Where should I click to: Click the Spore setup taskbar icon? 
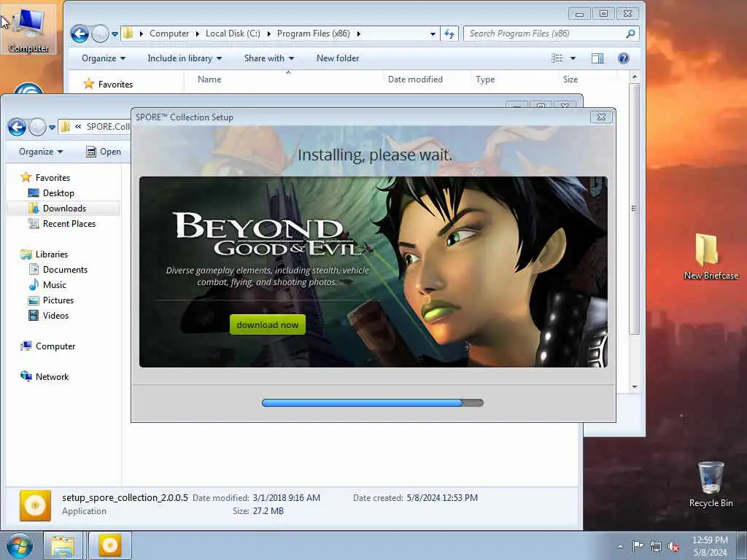click(x=109, y=545)
